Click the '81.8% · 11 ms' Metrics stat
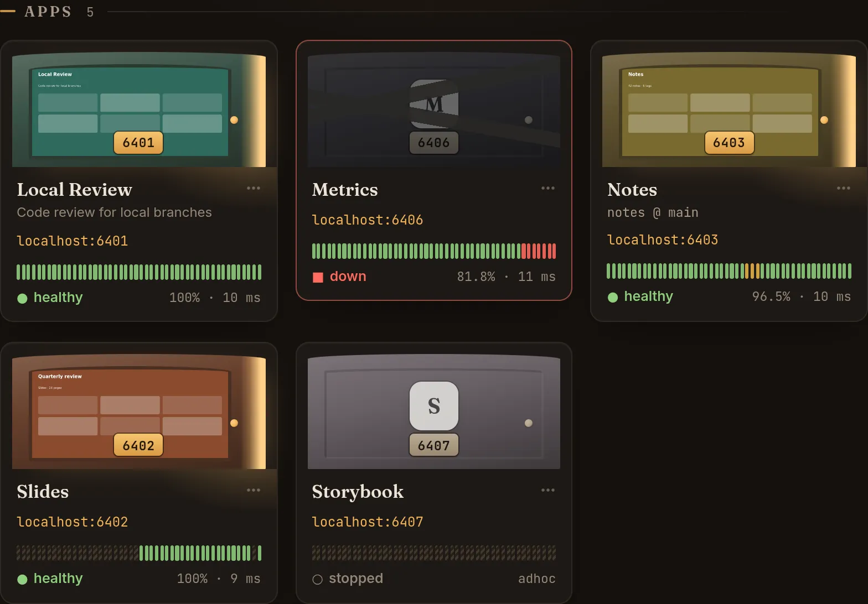This screenshot has width=868, height=604. point(506,277)
